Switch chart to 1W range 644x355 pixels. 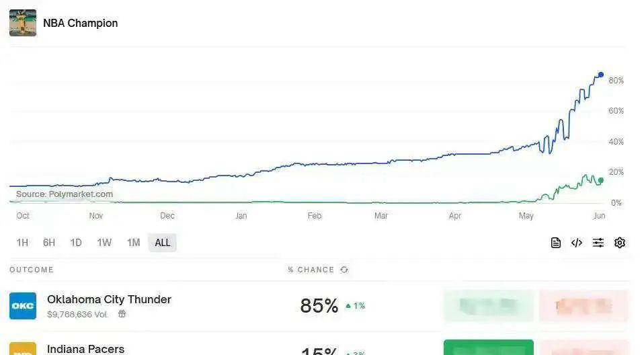pyautogui.click(x=104, y=243)
